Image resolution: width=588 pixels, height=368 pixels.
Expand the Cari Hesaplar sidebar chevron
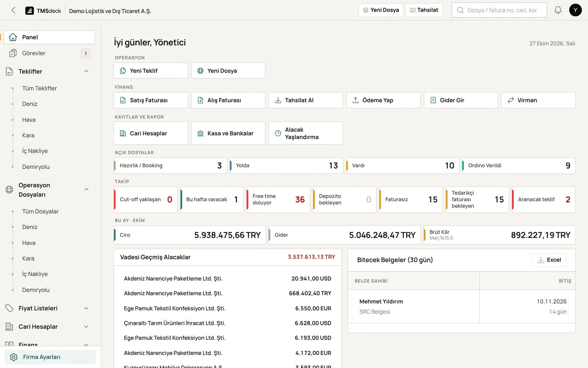tap(86, 327)
